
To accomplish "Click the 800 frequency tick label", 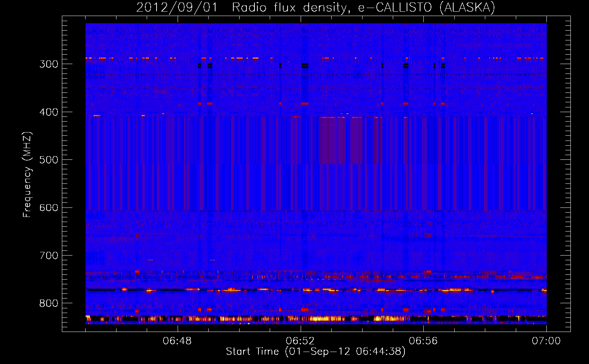I will [x=49, y=304].
